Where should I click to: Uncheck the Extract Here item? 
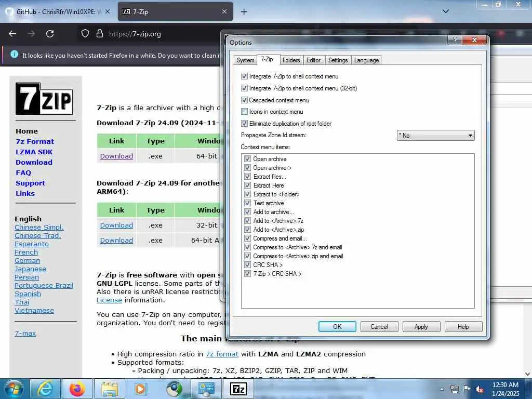point(248,185)
